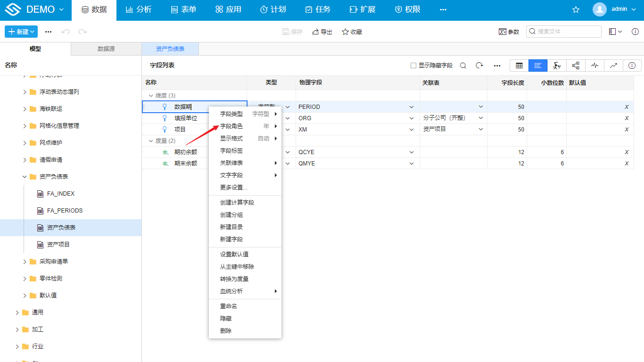Switch to the 数据源 tab
Image resolution: width=644 pixels, height=362 pixels.
106,49
